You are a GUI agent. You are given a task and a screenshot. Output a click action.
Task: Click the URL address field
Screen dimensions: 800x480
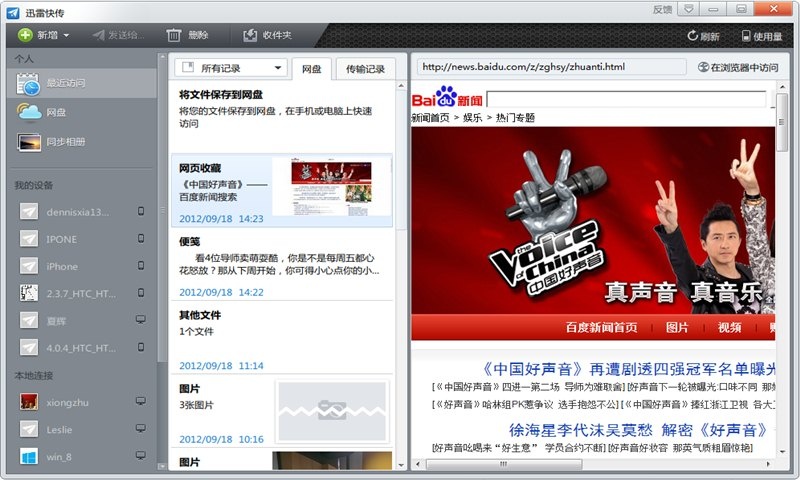(552, 67)
